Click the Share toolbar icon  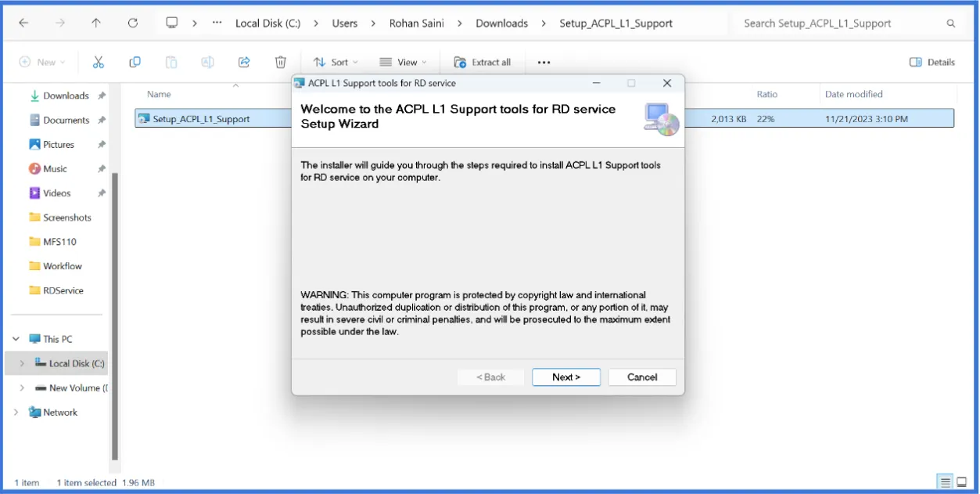pos(244,62)
